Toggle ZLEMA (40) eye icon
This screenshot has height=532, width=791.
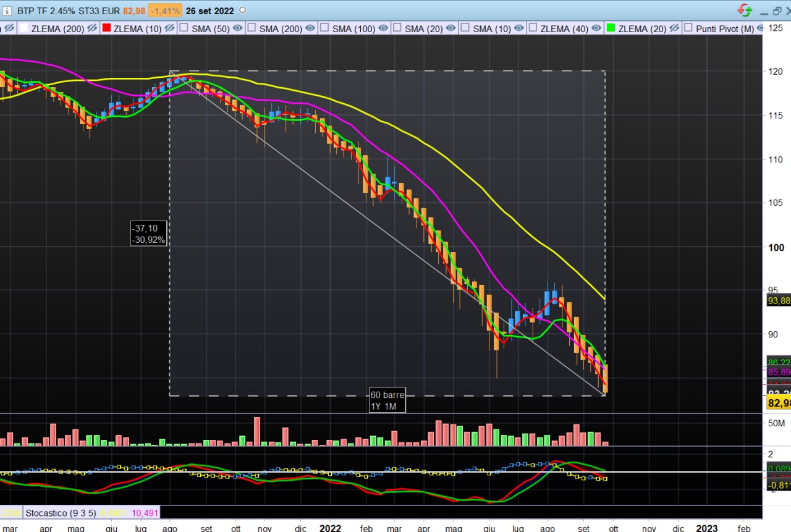tap(597, 28)
